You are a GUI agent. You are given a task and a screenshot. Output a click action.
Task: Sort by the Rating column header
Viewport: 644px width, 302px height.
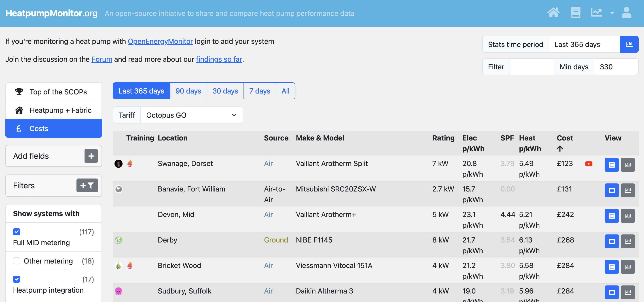(x=443, y=138)
